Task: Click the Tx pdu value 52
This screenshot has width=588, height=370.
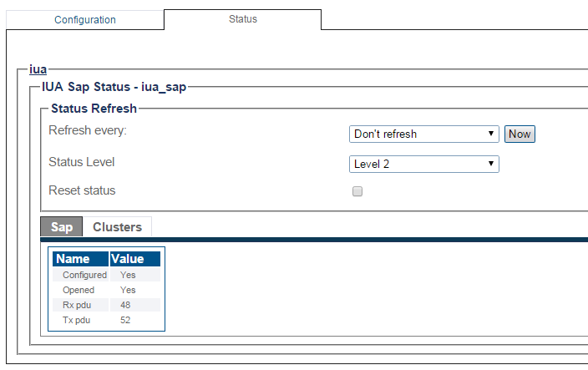Action: coord(125,320)
